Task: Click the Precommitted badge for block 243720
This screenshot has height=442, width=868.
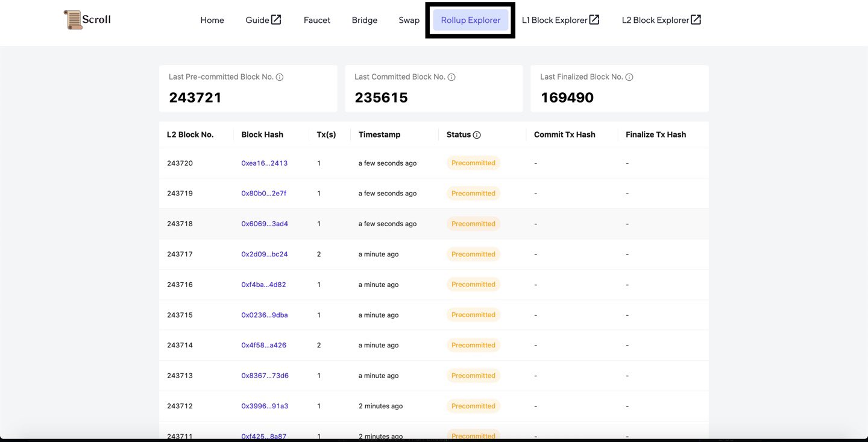Action: pos(473,163)
